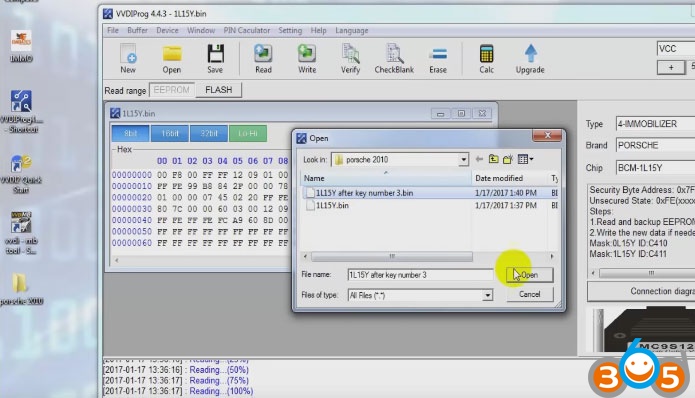Expand the Look in folder dropdown
Image resolution: width=695 pixels, height=398 pixels.
463,160
